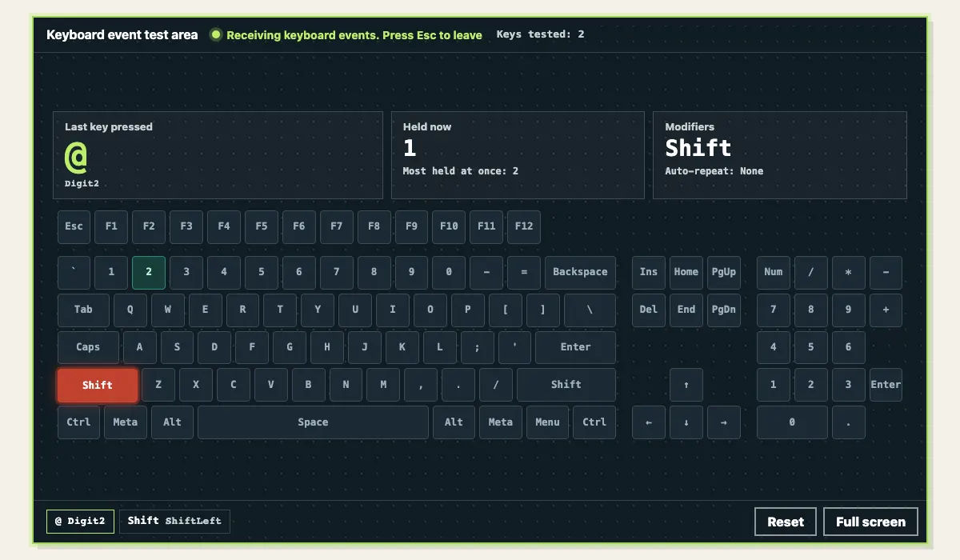Click the numpad Enter key

886,385
